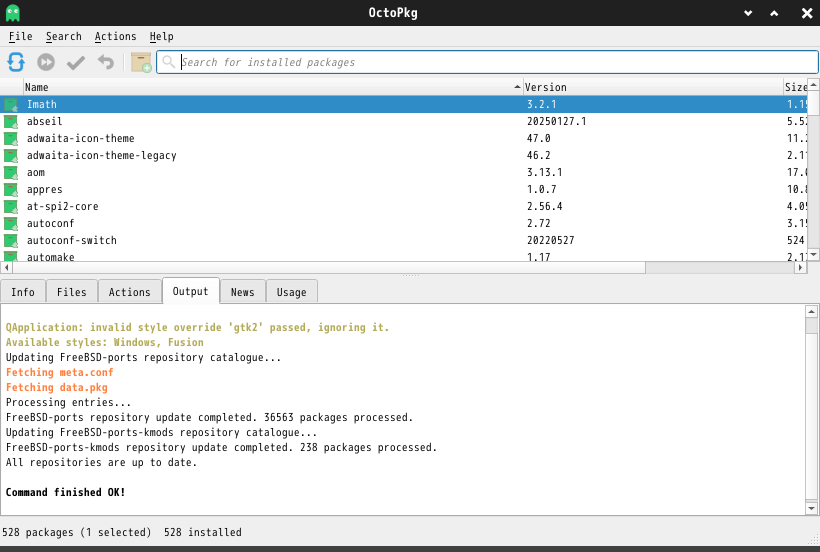Click the sync database refresh icon
The image size is (820, 552).
tap(16, 62)
